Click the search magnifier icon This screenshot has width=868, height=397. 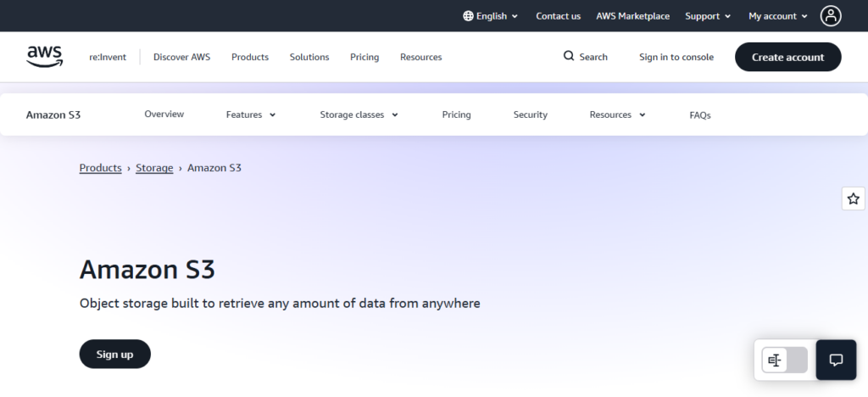569,56
